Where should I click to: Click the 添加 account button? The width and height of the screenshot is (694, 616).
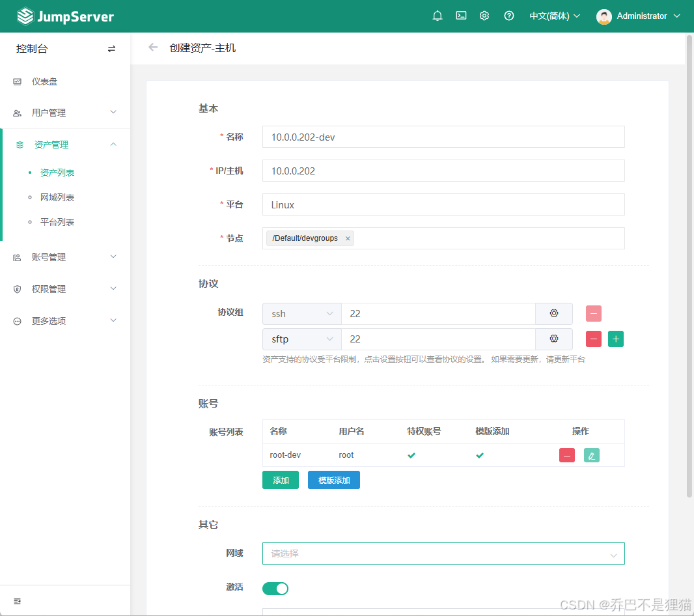click(281, 480)
